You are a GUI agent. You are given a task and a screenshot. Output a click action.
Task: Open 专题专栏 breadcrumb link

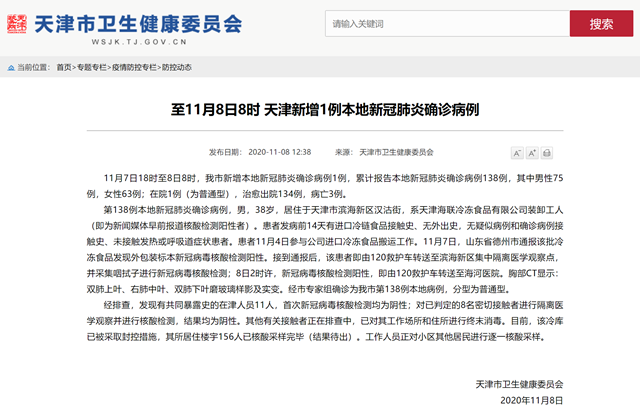point(91,67)
